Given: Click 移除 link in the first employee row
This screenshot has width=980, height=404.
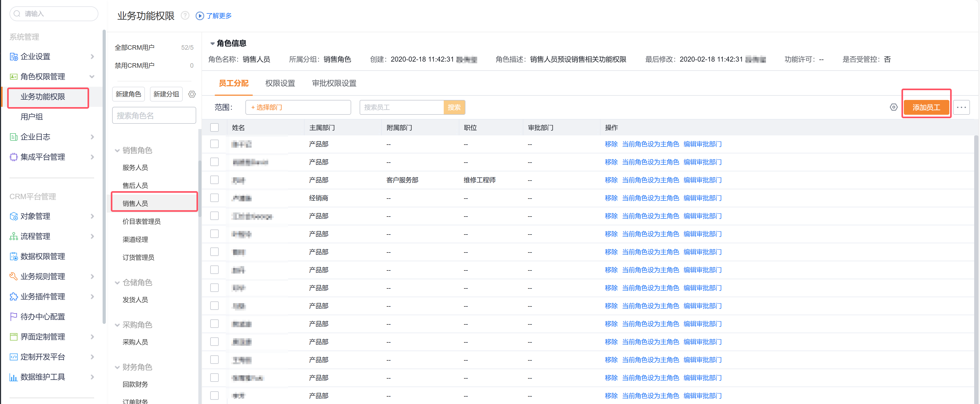Looking at the screenshot, I should point(611,144).
